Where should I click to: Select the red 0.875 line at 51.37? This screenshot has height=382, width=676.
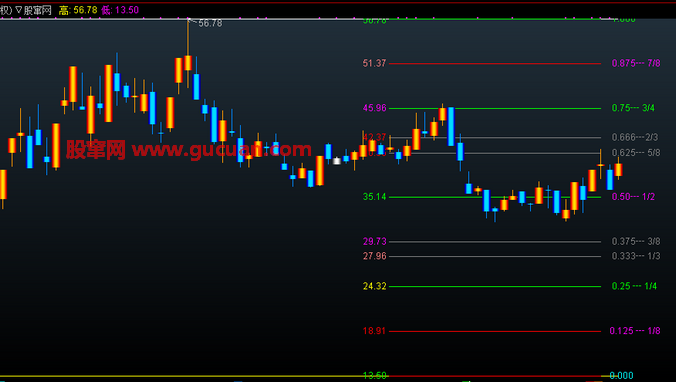click(x=495, y=63)
